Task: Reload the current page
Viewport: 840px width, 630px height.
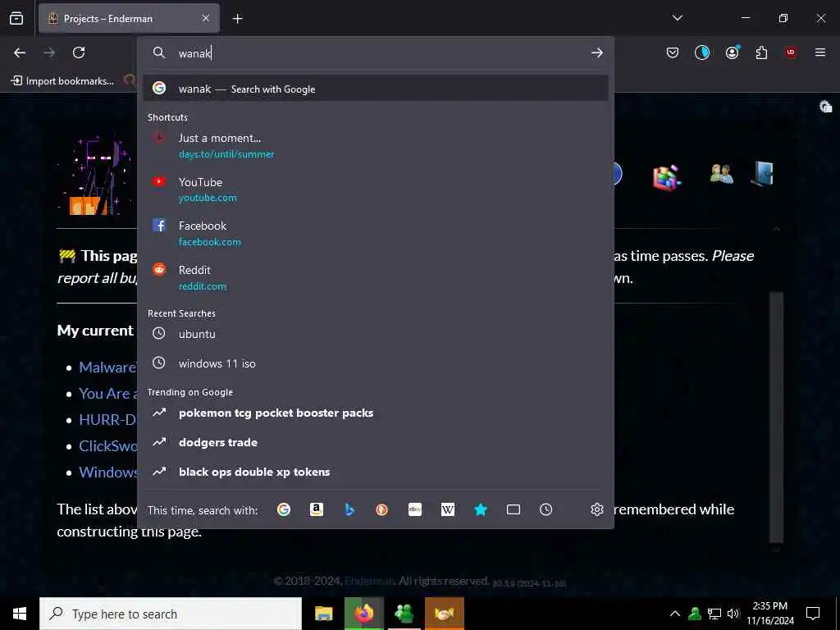Action: pyautogui.click(x=79, y=52)
